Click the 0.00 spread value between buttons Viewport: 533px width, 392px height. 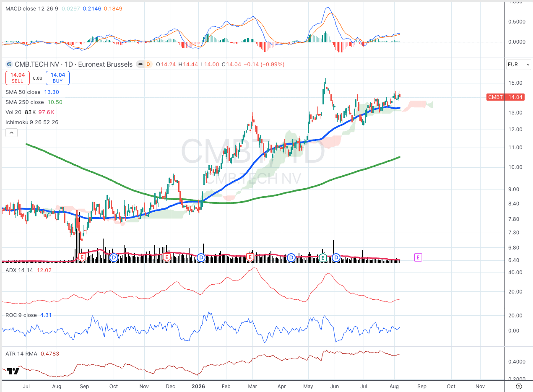click(37, 78)
